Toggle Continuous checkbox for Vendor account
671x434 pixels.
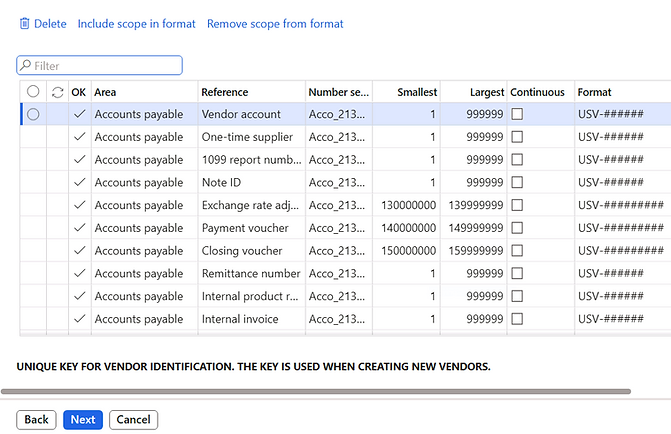(517, 115)
